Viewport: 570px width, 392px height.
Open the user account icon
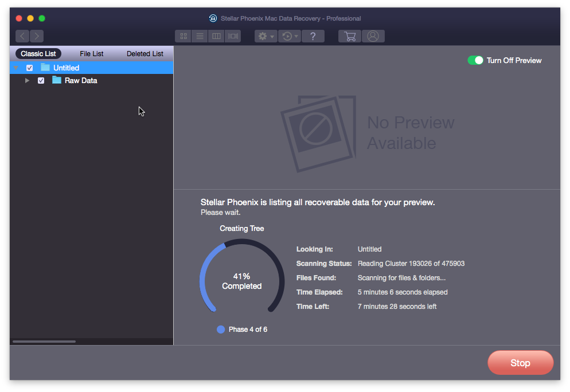[x=373, y=36]
